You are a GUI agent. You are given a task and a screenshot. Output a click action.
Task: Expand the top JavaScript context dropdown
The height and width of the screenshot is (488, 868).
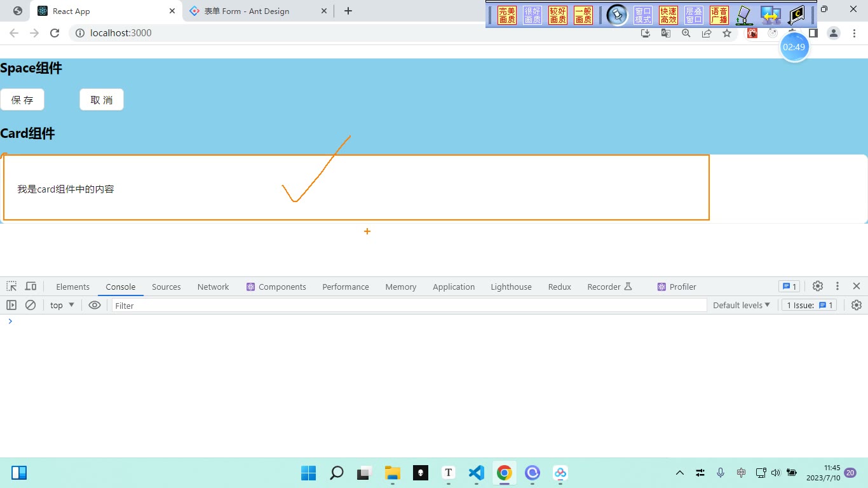click(62, 305)
